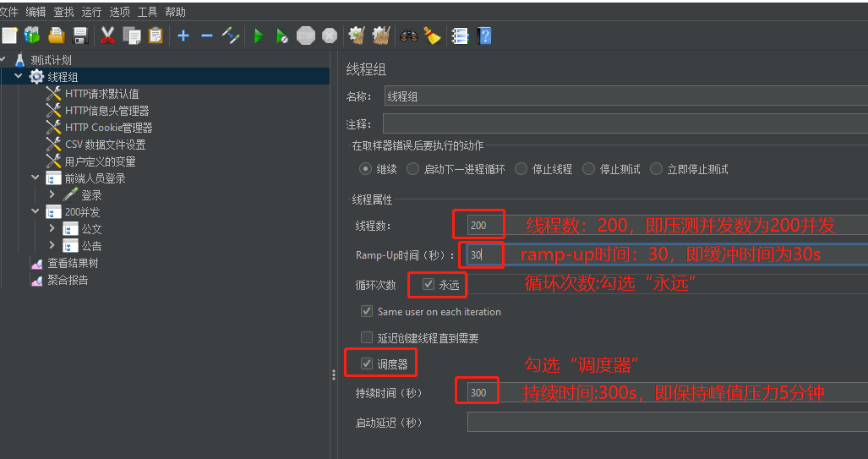
Task: Click the Clear All results icon
Action: pos(381,36)
